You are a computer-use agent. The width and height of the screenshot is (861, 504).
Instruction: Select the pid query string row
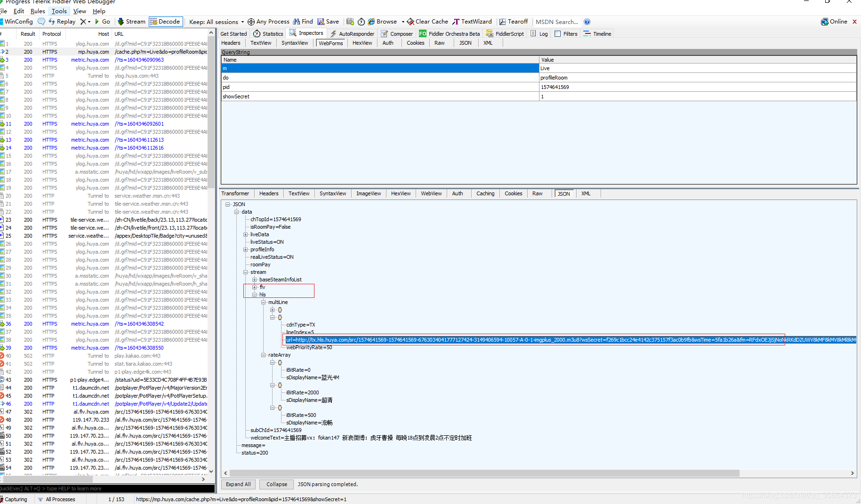point(539,87)
